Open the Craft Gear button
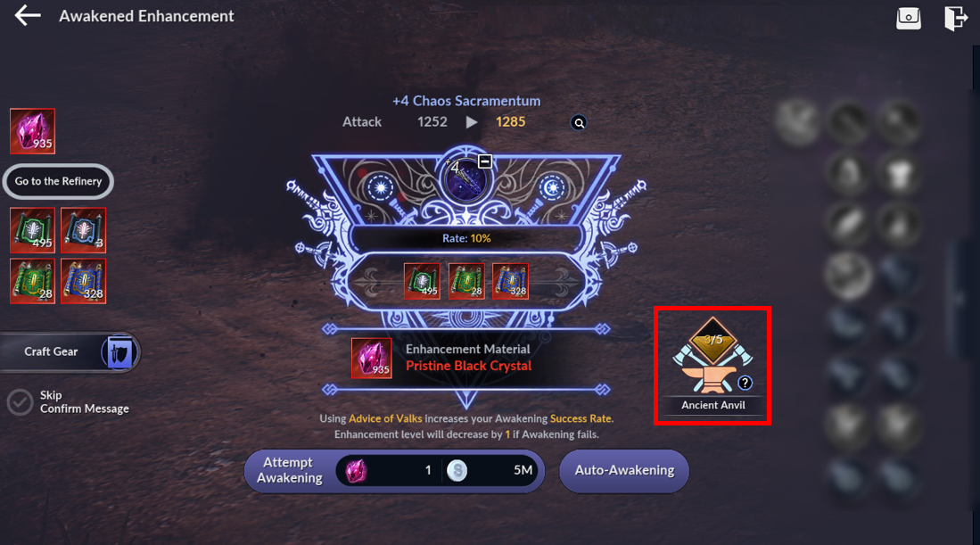Image resolution: width=980 pixels, height=545 pixels. coord(70,351)
